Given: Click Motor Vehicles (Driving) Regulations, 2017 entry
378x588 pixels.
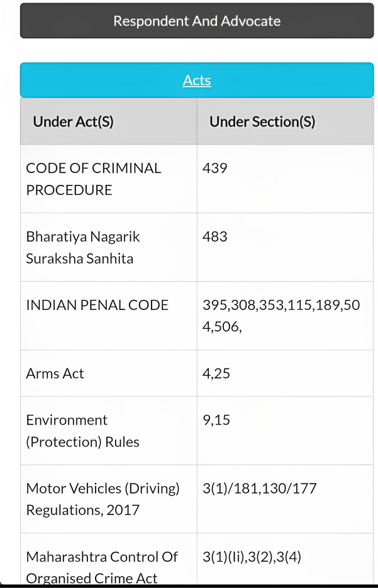Looking at the screenshot, I should tap(103, 499).
